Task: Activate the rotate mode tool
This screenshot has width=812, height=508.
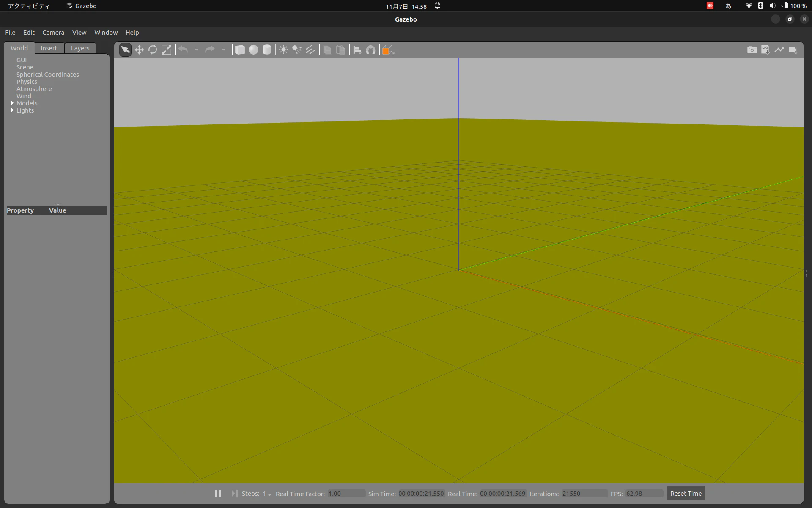Action: (153, 50)
